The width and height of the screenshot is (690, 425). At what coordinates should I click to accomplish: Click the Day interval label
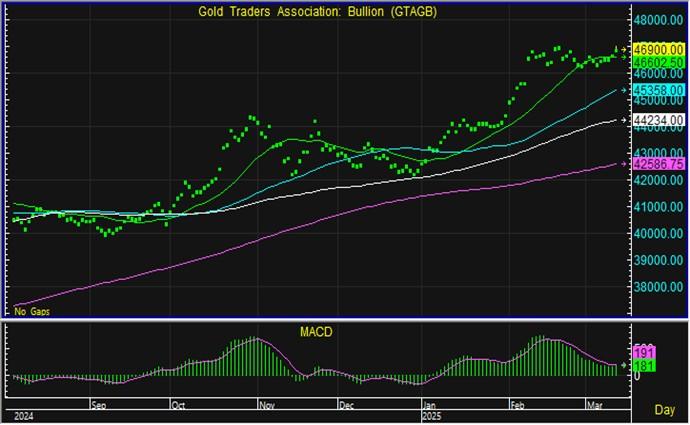click(664, 410)
